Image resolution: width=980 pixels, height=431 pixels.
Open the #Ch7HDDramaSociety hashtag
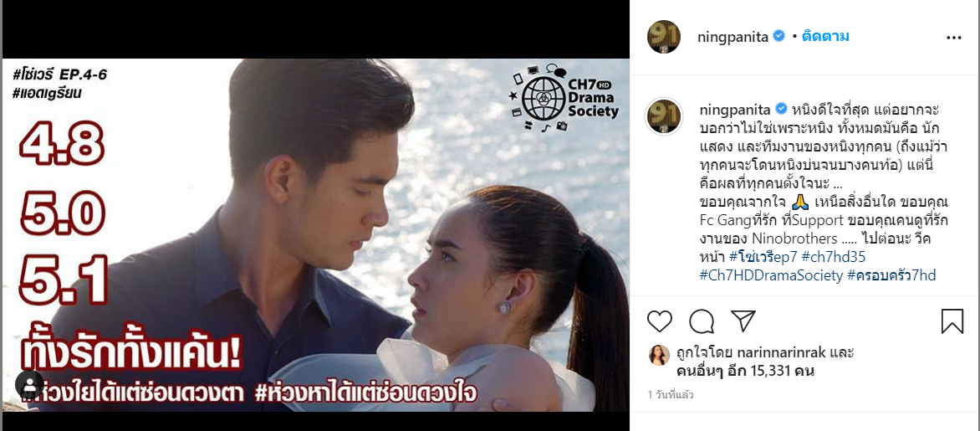point(771,275)
